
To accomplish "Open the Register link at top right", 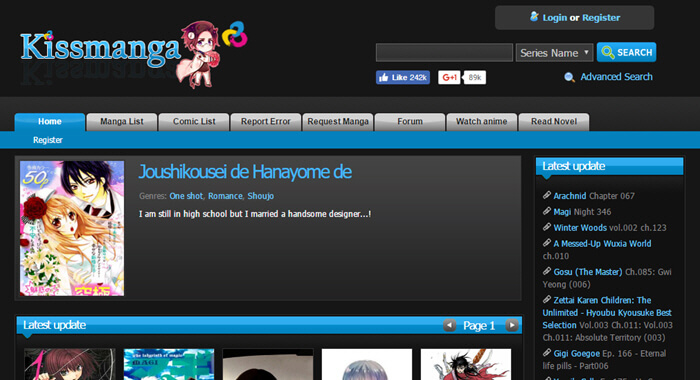I will pos(601,17).
